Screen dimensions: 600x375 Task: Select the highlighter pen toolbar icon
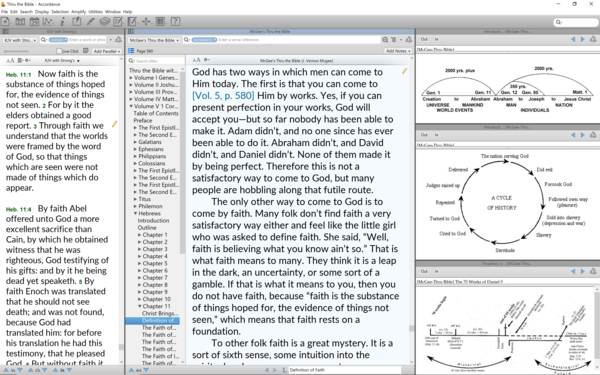pyautogui.click(x=91, y=21)
